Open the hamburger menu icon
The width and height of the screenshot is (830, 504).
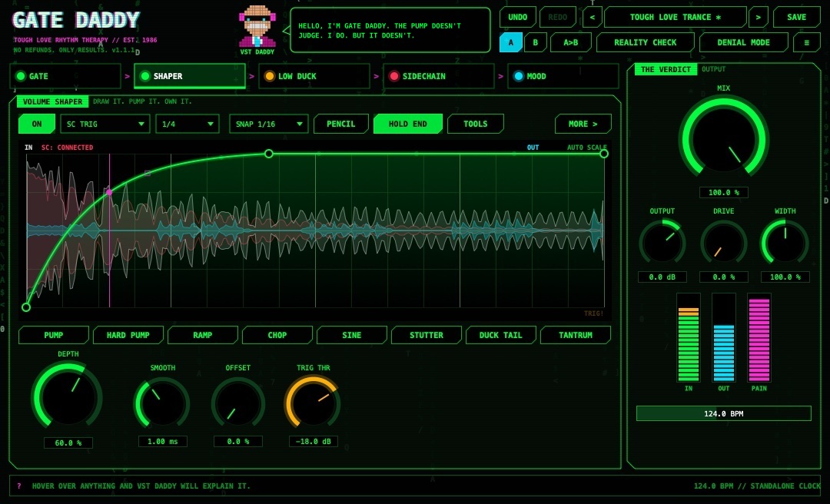[x=806, y=42]
